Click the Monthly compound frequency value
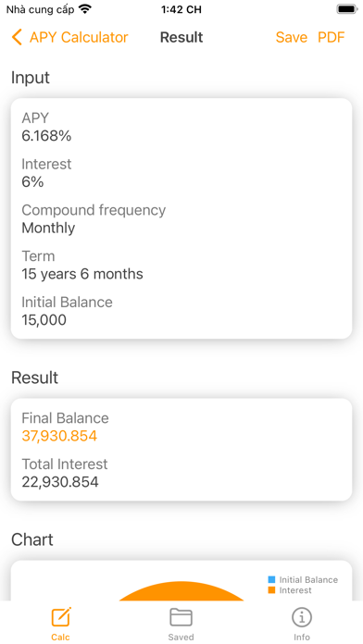 48,228
